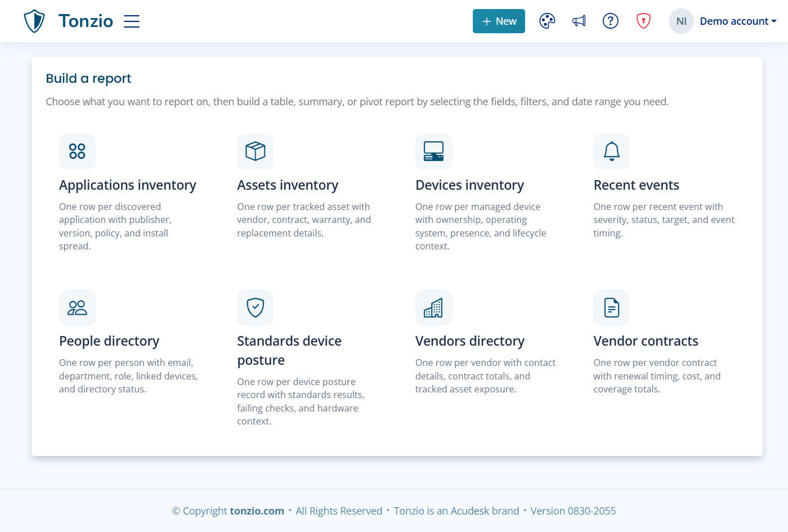Click the People directory description text

[128, 376]
